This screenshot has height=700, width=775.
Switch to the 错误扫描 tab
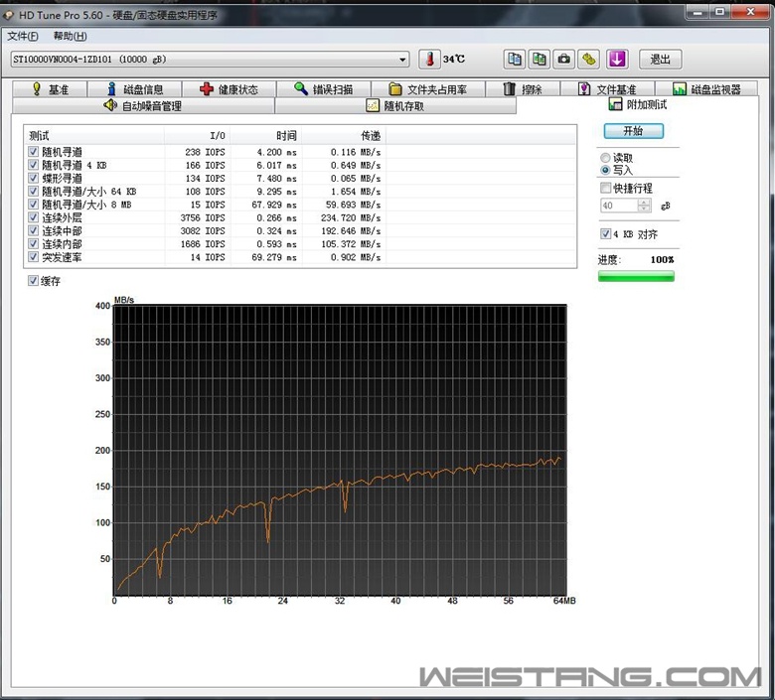pos(324,89)
